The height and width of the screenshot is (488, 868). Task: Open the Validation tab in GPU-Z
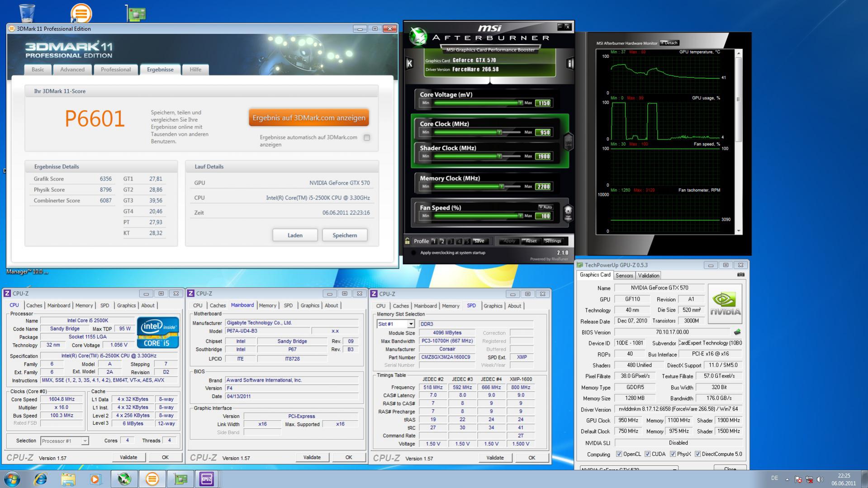point(649,275)
